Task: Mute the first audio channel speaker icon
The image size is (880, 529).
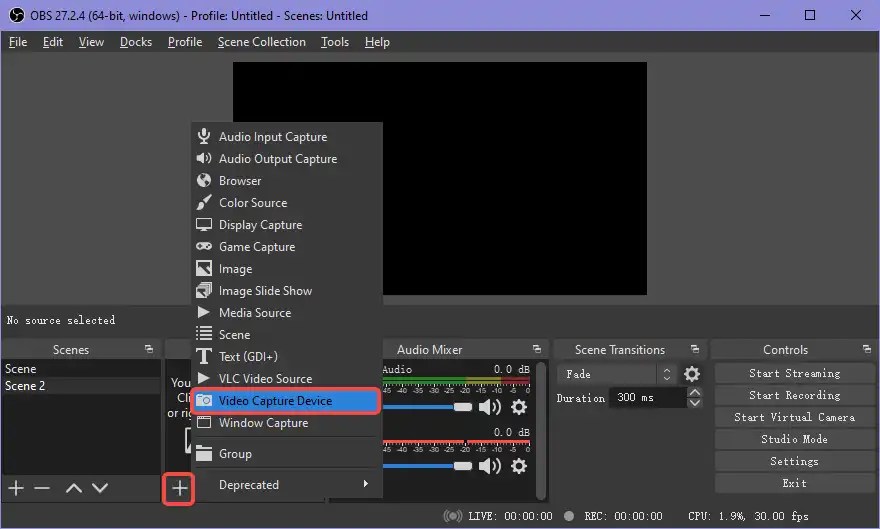Action: pos(490,407)
